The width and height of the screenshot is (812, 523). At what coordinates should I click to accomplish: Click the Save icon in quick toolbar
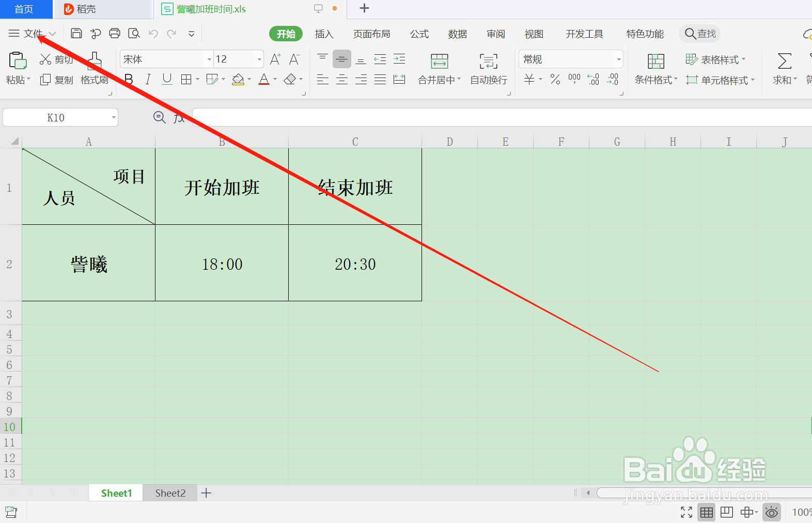(76, 34)
